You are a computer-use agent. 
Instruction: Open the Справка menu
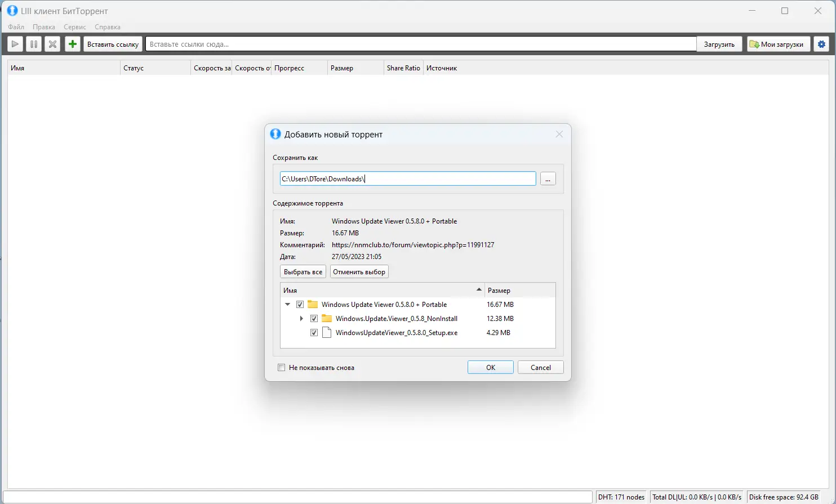point(108,26)
